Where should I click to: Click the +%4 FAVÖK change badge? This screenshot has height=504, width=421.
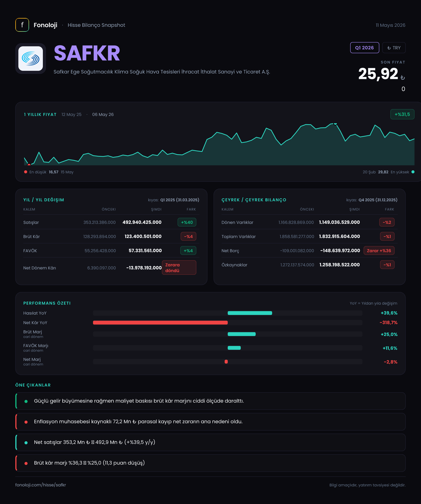(188, 250)
